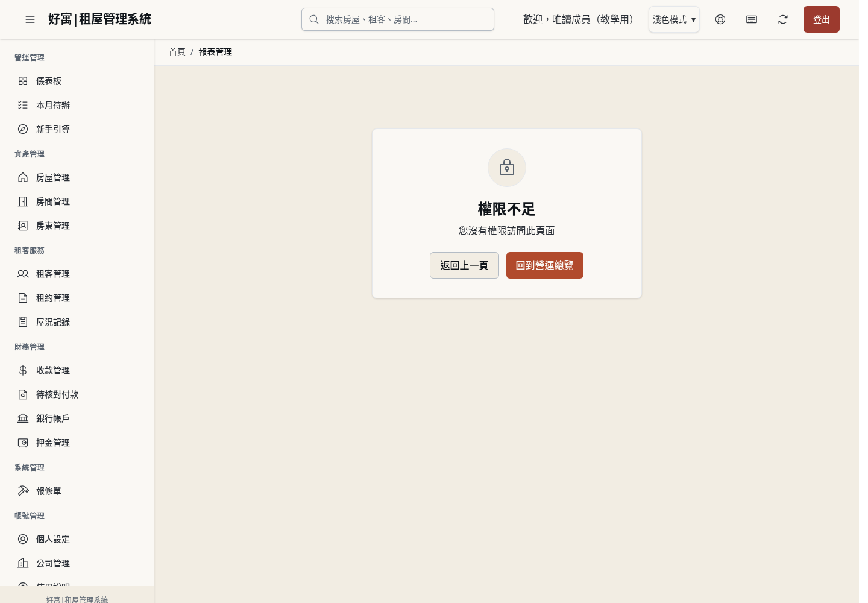Click the 本月待辦 checklist icon

(x=23, y=105)
